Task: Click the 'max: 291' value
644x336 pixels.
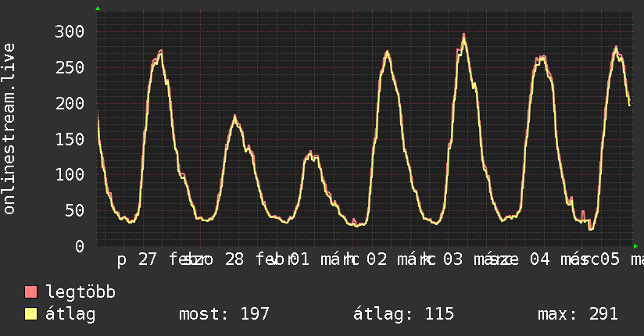Action: (x=578, y=314)
